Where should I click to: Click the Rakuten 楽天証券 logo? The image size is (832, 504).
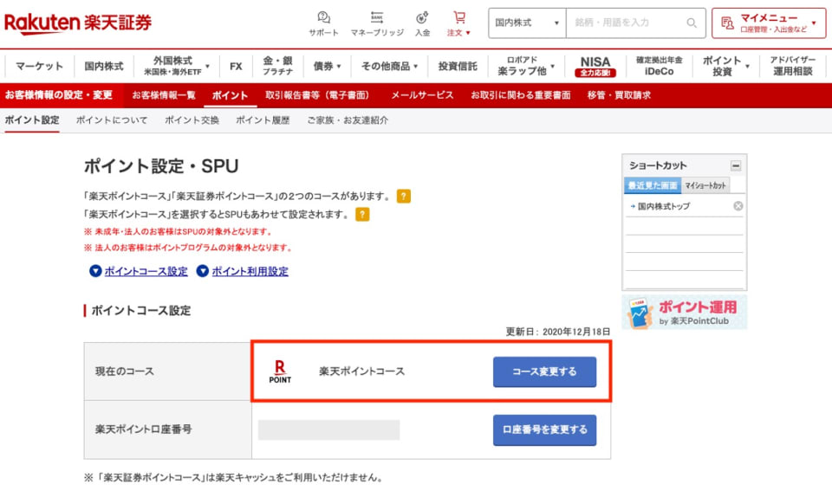pos(78,23)
